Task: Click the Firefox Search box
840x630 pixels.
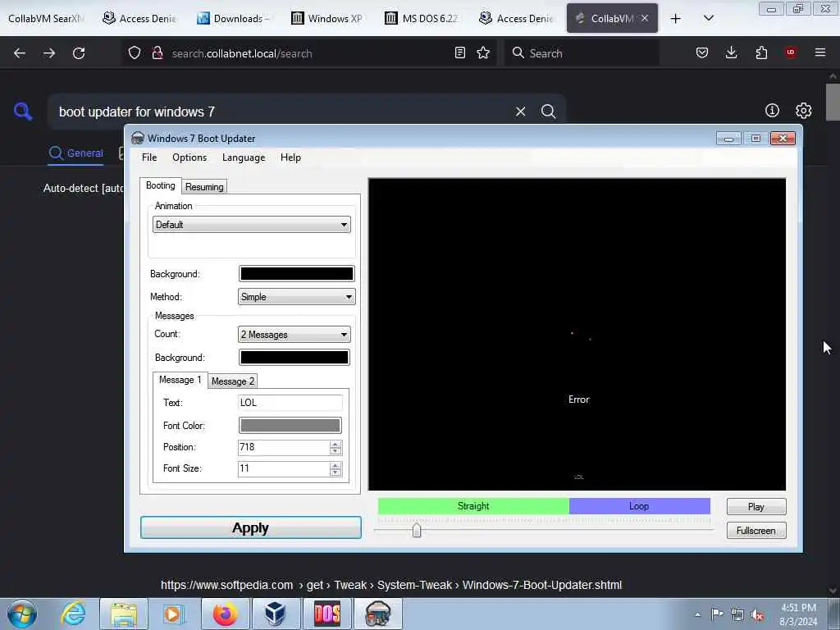Action: click(x=582, y=53)
